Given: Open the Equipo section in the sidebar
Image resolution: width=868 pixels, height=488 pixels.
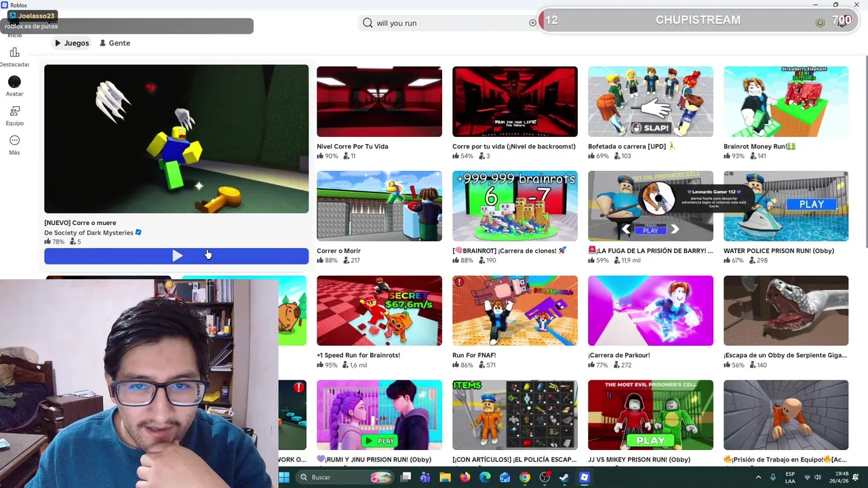Looking at the screenshot, I should (14, 115).
